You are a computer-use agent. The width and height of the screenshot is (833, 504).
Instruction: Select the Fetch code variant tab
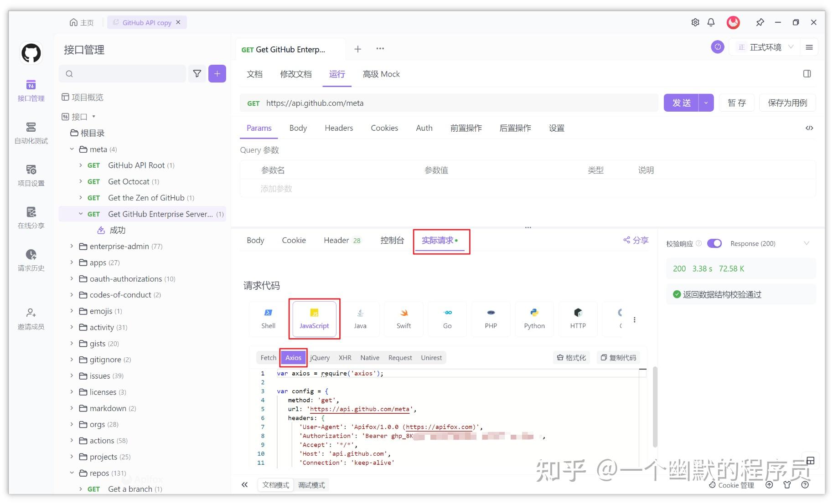pyautogui.click(x=268, y=358)
